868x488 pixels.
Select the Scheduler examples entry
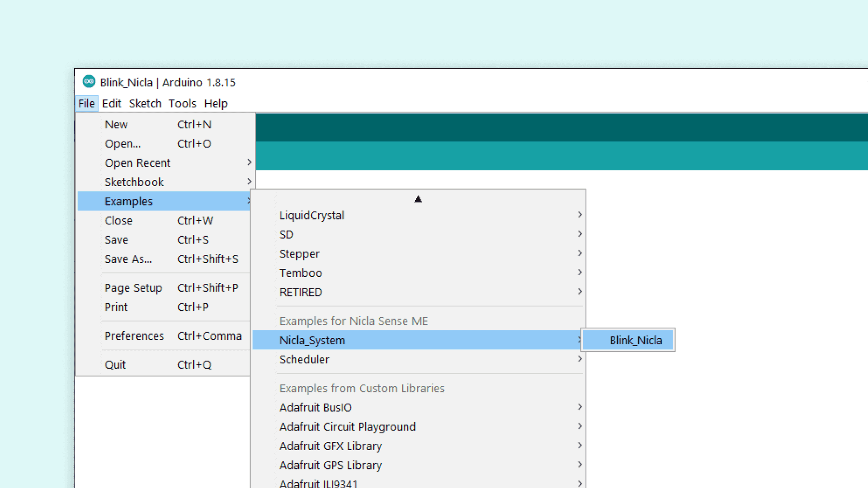304,360
